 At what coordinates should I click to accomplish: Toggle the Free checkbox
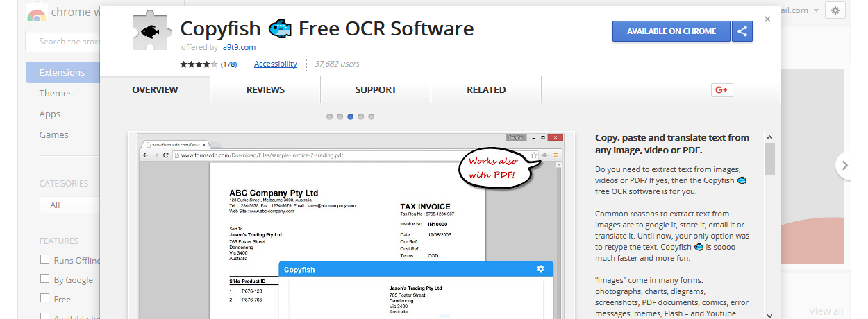(x=45, y=299)
